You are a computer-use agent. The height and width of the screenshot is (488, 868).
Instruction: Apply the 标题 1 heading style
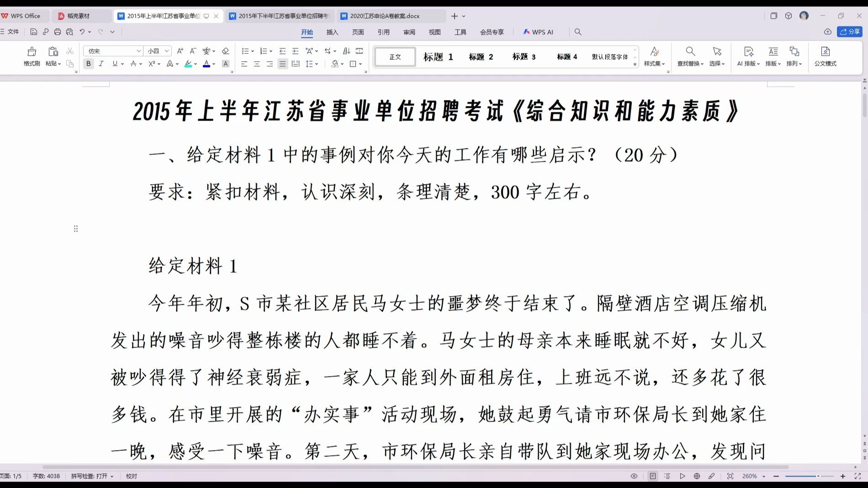coord(438,57)
